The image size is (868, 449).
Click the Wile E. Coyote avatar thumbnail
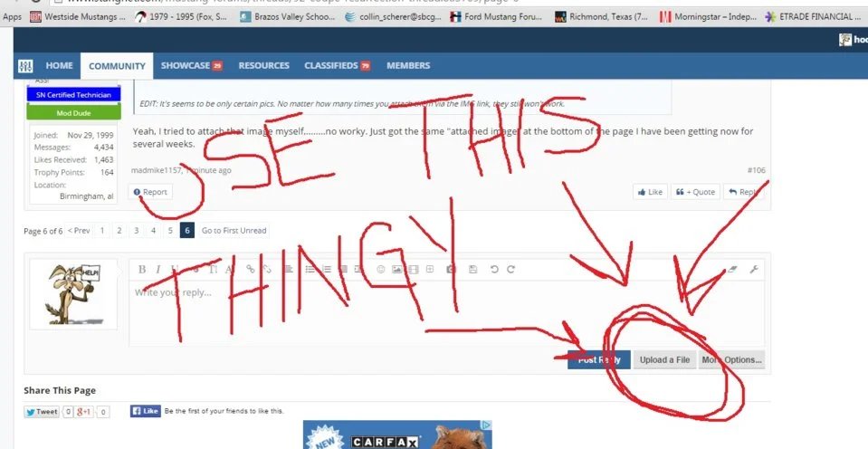point(73,294)
